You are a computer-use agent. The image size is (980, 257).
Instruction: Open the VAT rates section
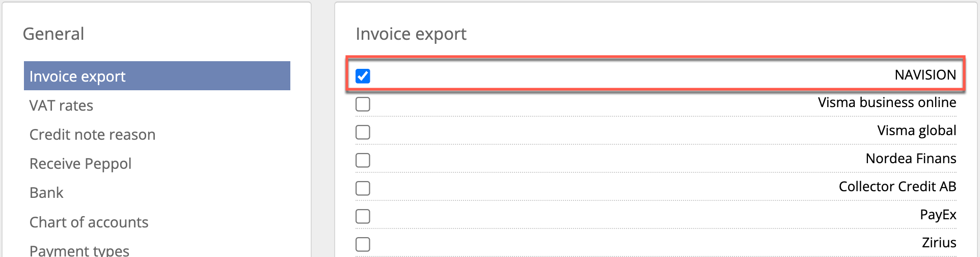point(61,106)
